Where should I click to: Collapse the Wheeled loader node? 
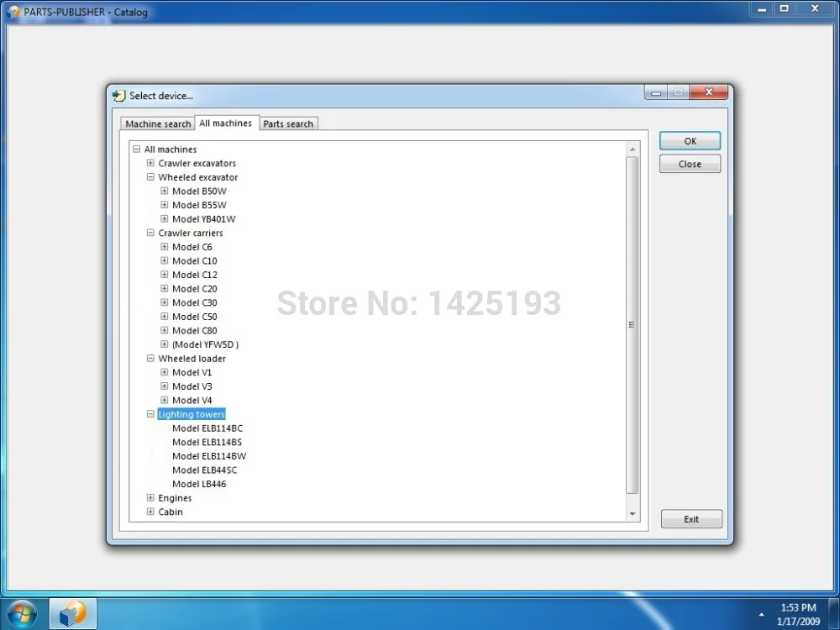(150, 359)
